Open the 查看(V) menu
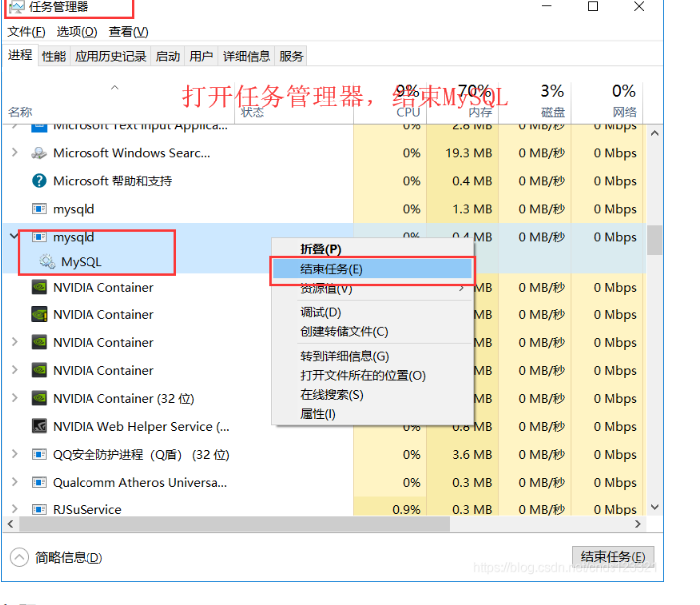This screenshot has height=605, width=700. [x=128, y=32]
